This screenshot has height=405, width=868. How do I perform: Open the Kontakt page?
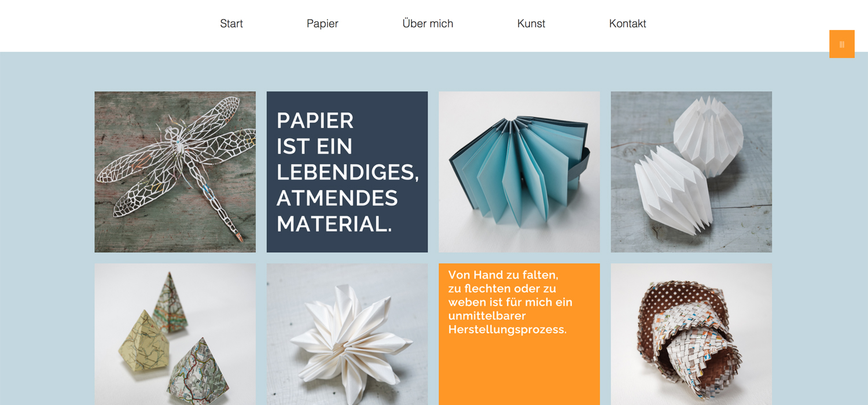tap(627, 24)
